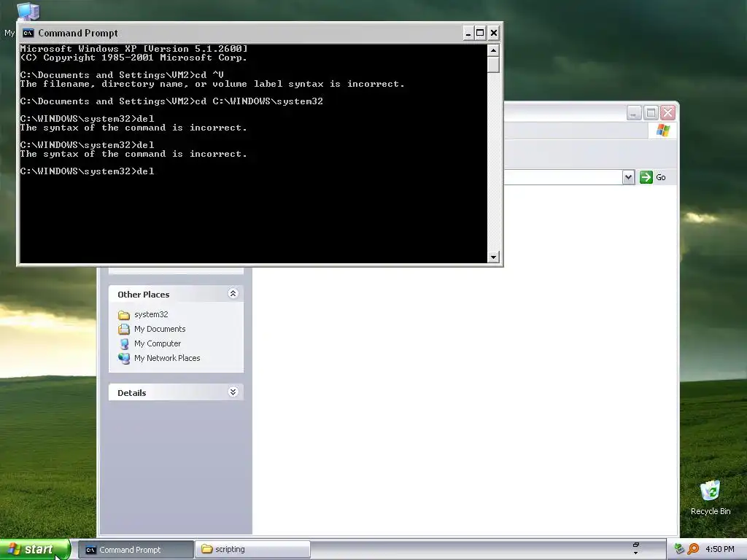The image size is (747, 560).
Task: Close the Command Prompt window
Action: 494,33
